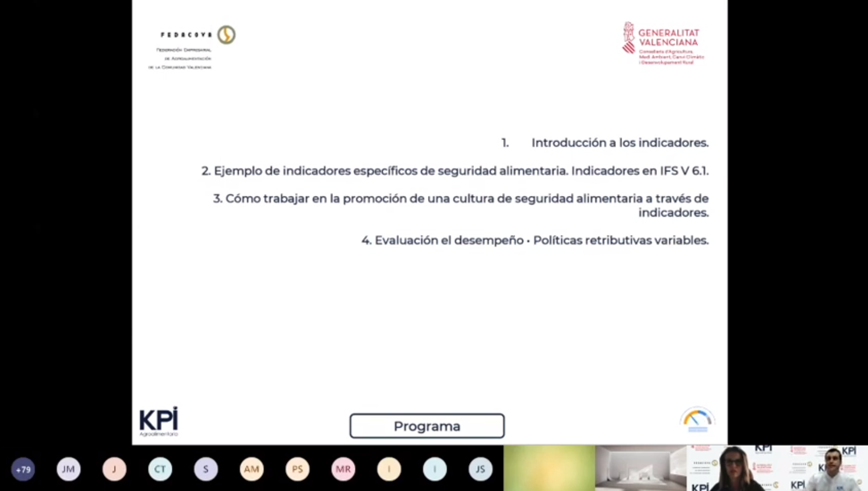The image size is (868, 491).
Task: Choose participant avatar S
Action: (206, 469)
